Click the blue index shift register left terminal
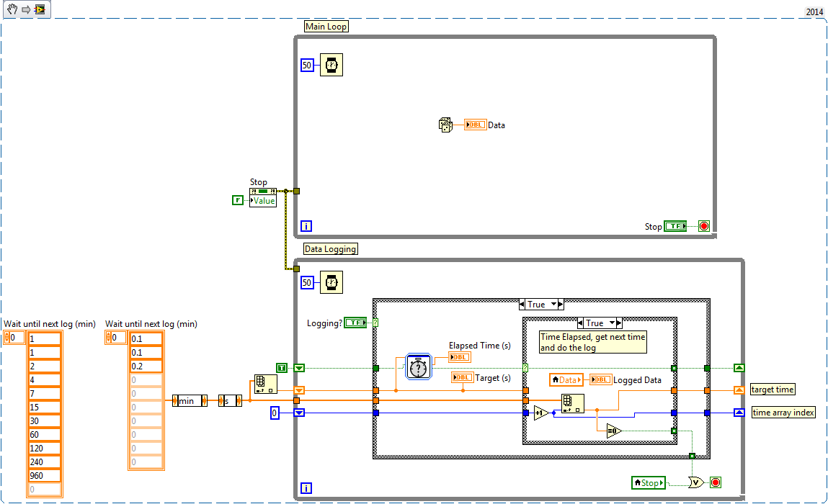This screenshot has width=828, height=504. tap(299, 413)
